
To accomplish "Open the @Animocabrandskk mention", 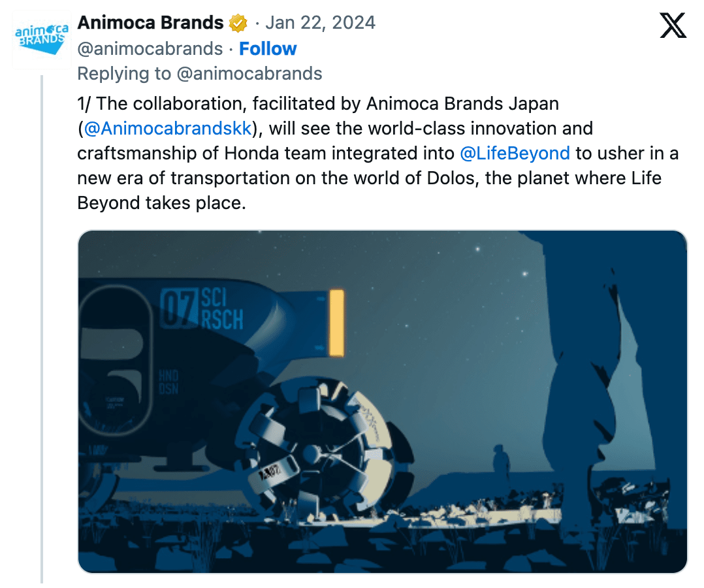I will [x=168, y=128].
